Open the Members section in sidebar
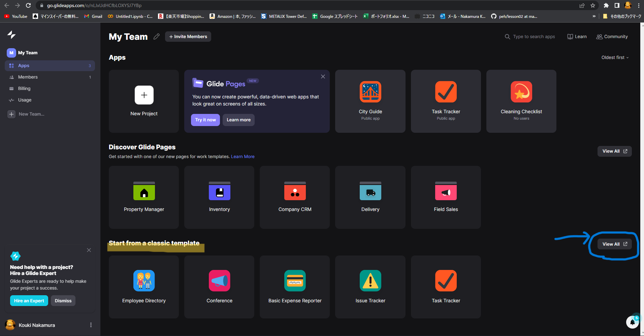This screenshot has width=644, height=336. tap(50, 77)
